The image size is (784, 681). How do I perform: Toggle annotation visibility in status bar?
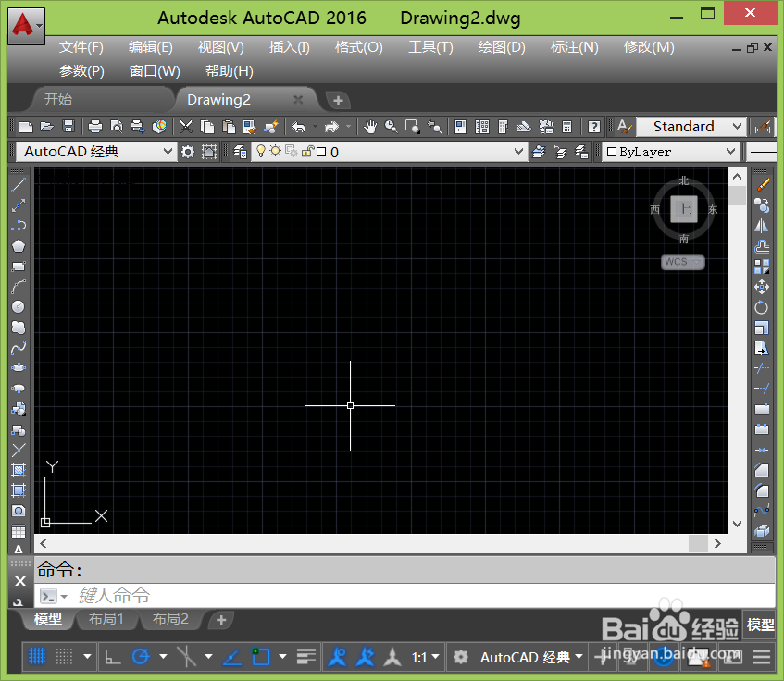click(x=338, y=656)
